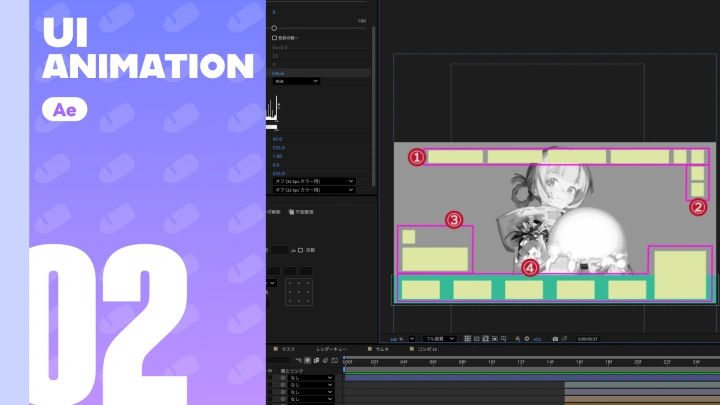Open the upper オフ (32 bpc カラー用) dropdown
This screenshot has height=405, width=720.
pyautogui.click(x=314, y=181)
